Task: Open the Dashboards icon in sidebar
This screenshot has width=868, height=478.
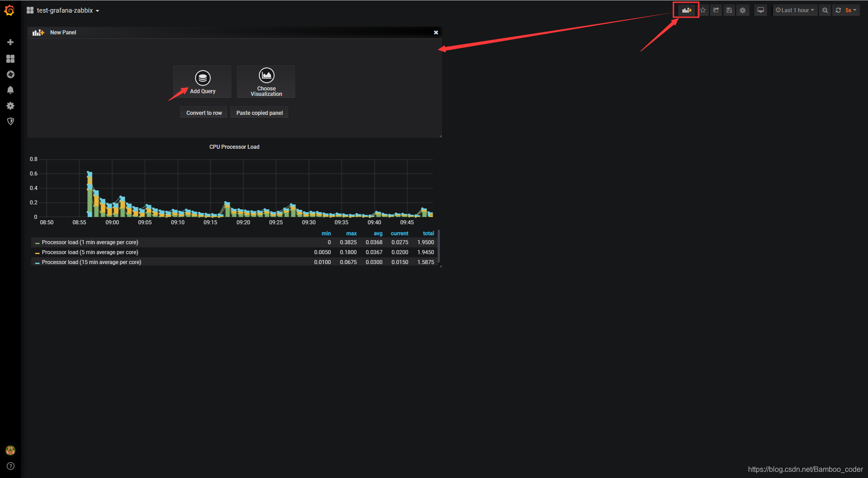Action: tap(10, 59)
